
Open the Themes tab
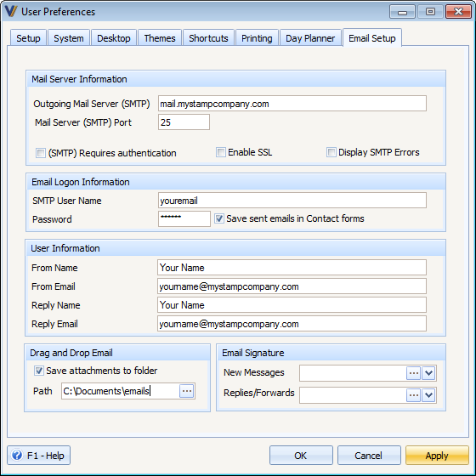[x=160, y=38]
